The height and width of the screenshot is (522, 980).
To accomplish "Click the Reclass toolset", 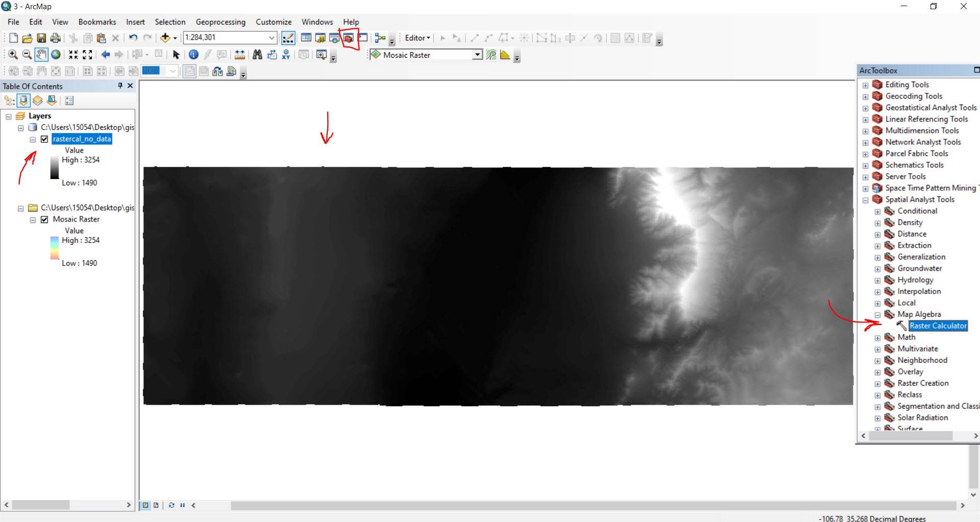I will click(910, 395).
